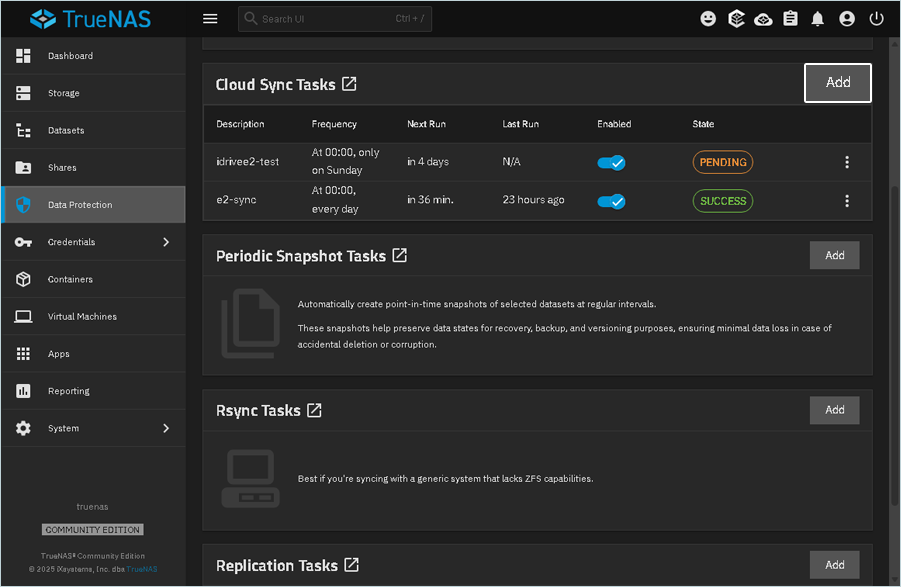Image resolution: width=901 pixels, height=587 pixels.
Task: Click the feedback smiley icon in top bar
Action: 708,19
